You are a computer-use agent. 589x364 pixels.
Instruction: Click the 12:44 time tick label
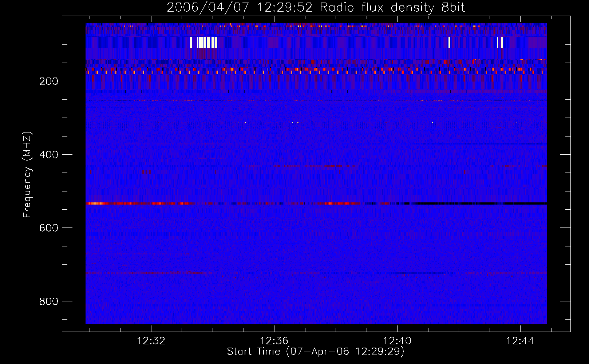coord(520,341)
